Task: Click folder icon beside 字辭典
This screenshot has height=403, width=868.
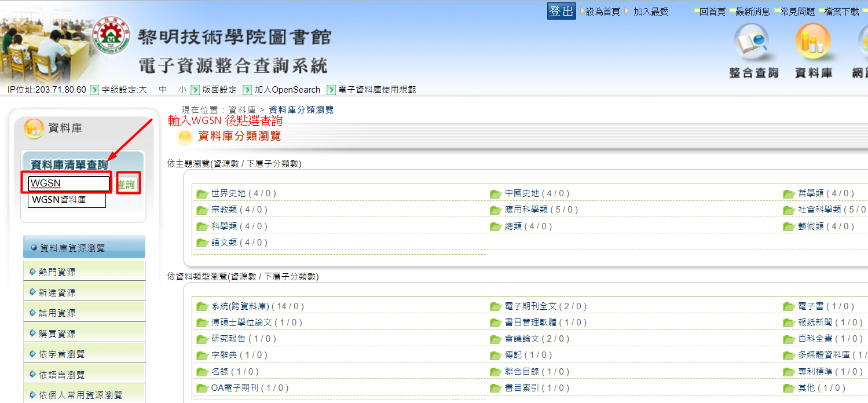Action: tap(202, 356)
